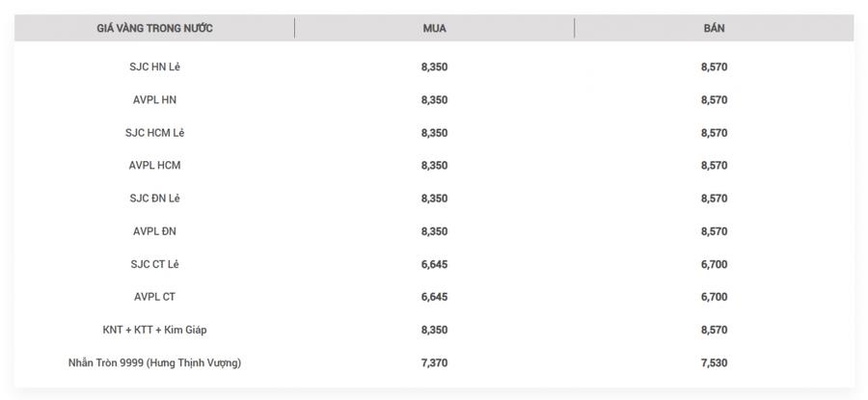This screenshot has width=868, height=400.
Task: Click SJC HN Lẻ sell price 8,570
Action: [714, 67]
